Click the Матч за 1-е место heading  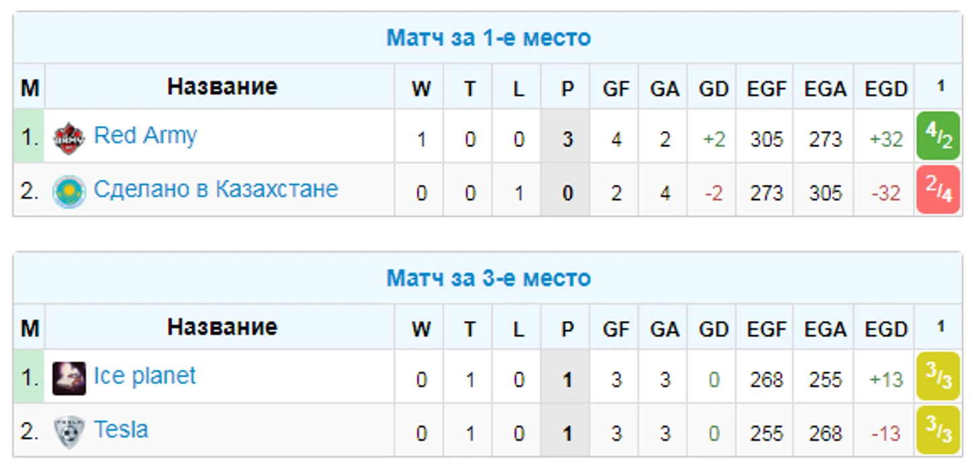pyautogui.click(x=488, y=38)
